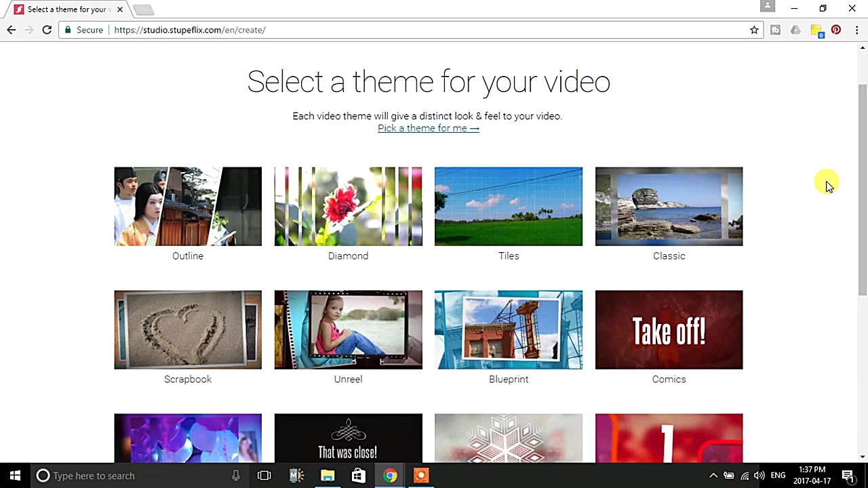Click the Unreel theme label
Image resolution: width=868 pixels, height=488 pixels.
tap(348, 380)
